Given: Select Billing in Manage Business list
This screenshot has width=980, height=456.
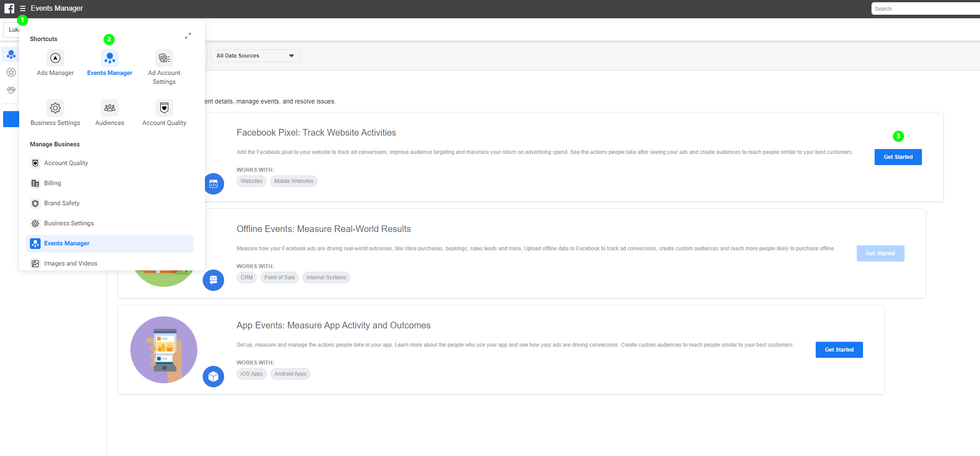Looking at the screenshot, I should pyautogui.click(x=53, y=183).
